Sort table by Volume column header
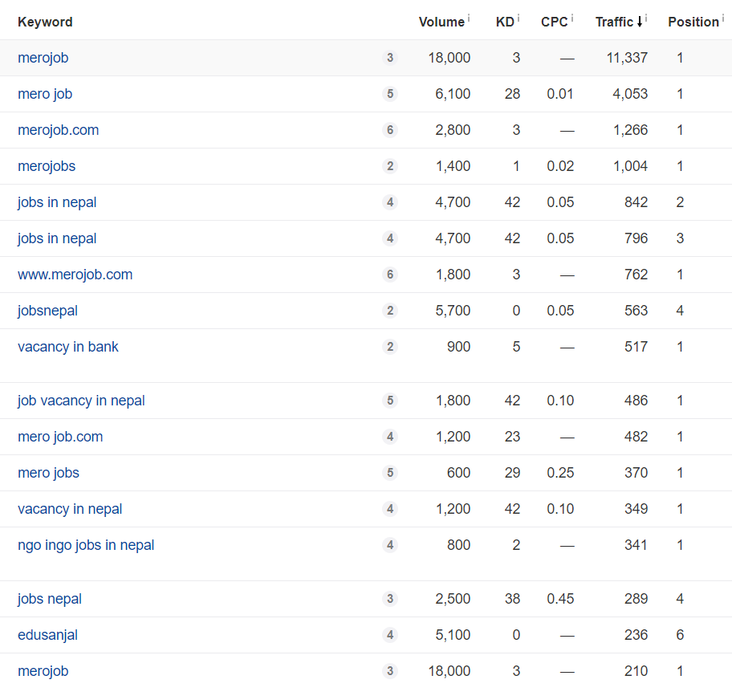The width and height of the screenshot is (732, 700). 441,22
